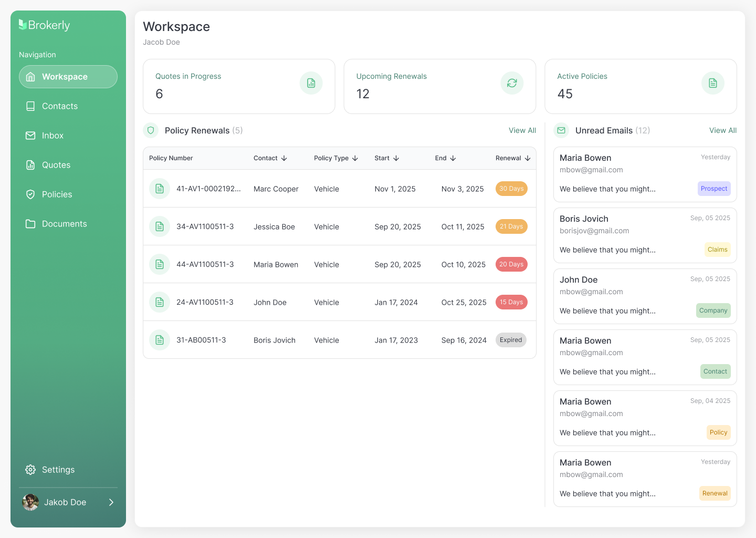This screenshot has width=756, height=538.
Task: Select contact Jessica Boe in table
Action: point(274,227)
